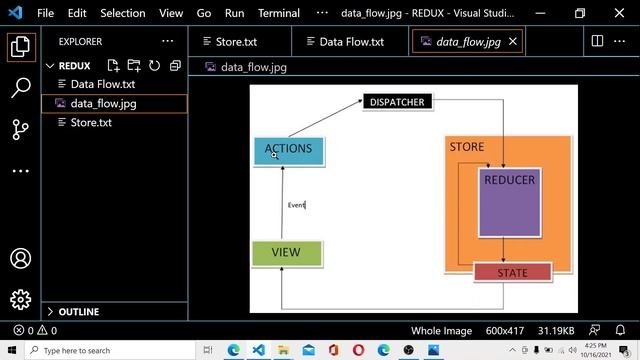640x360 pixels.
Task: Open Data Flow.txt in the Explorer tree
Action: pos(114,84)
